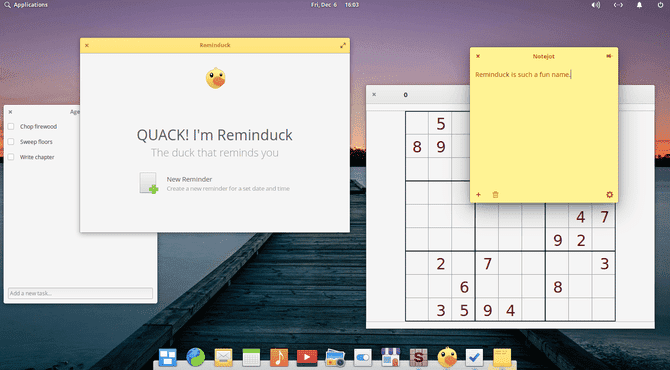The width and height of the screenshot is (670, 370).
Task: Open the date and time indicator
Action: click(335, 5)
